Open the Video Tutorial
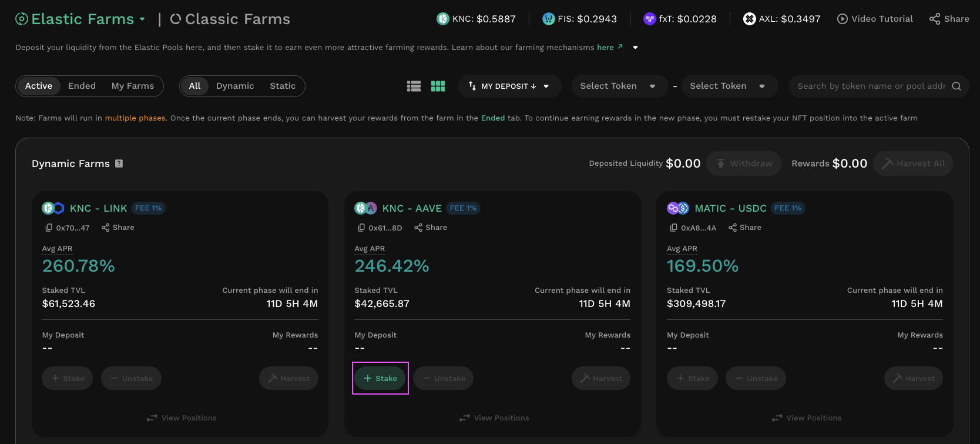The image size is (980, 444). 875,19
